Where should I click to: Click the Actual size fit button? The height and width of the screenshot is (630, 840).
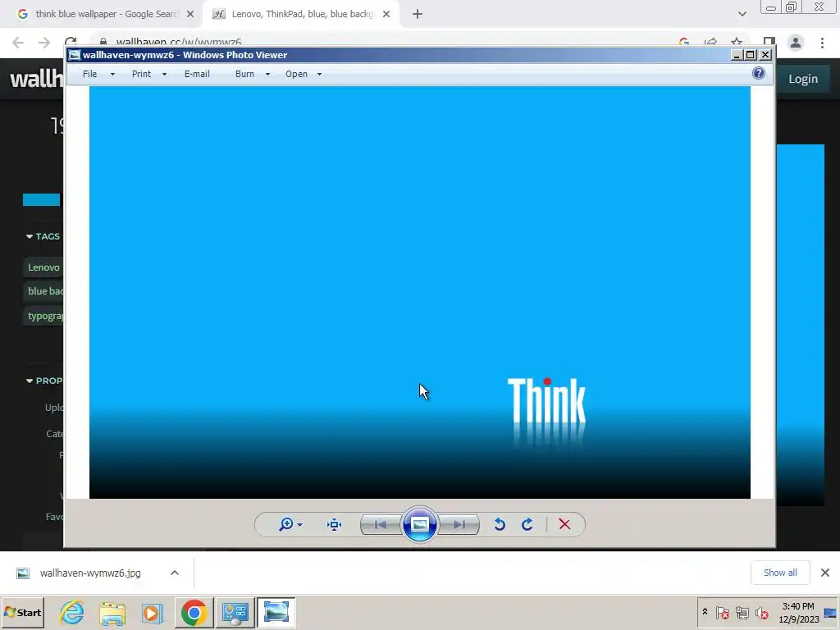(335, 524)
